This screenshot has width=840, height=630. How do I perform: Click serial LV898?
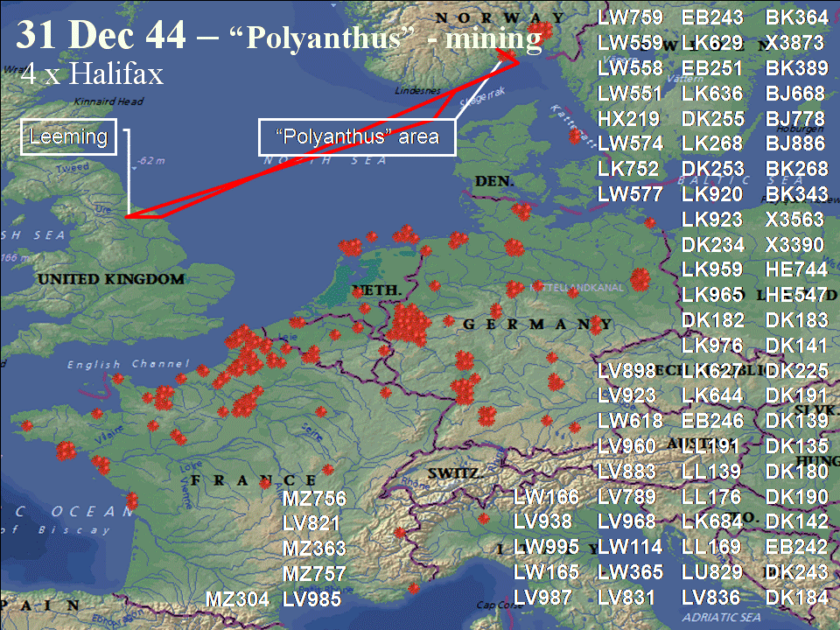626,370
